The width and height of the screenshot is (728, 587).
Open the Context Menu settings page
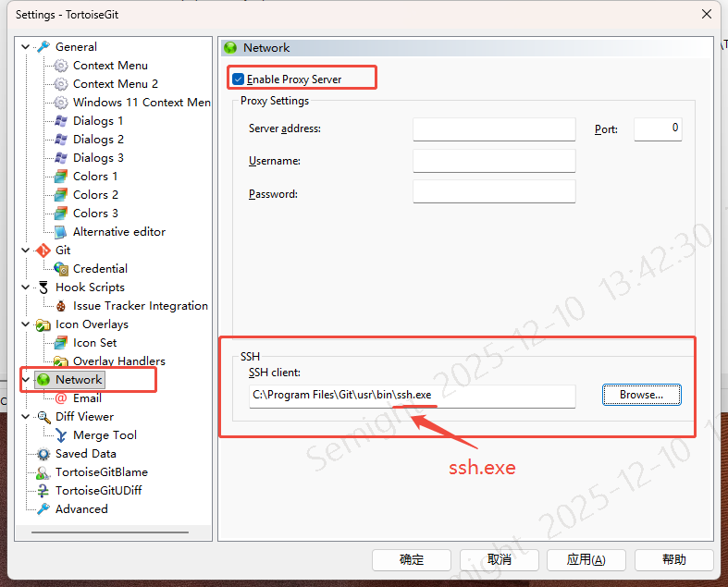(110, 66)
